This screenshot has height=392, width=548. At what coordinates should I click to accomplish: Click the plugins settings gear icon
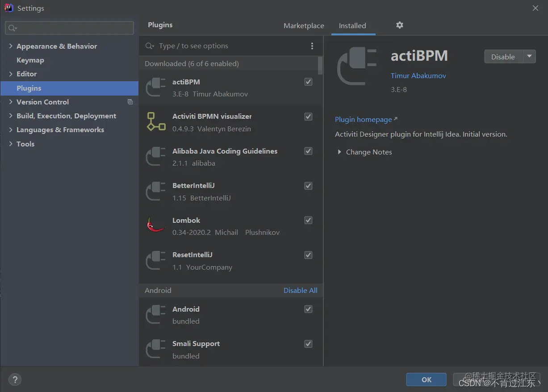(400, 25)
